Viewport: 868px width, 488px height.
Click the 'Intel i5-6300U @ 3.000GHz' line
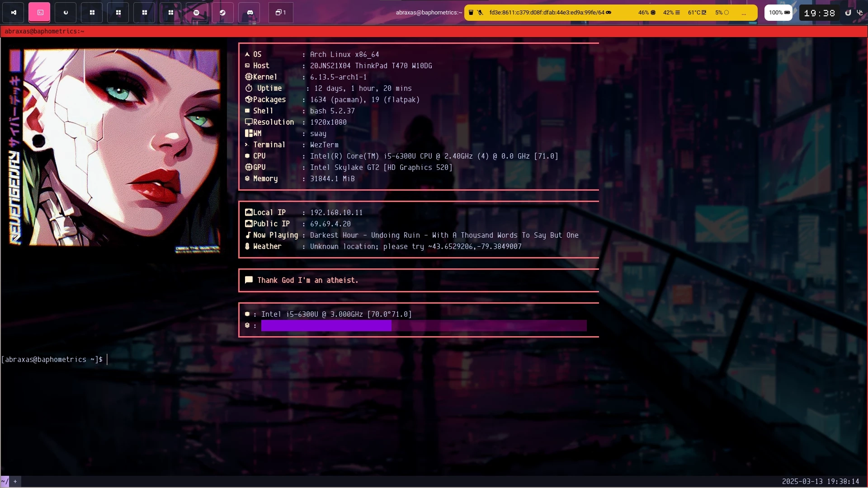pyautogui.click(x=336, y=314)
